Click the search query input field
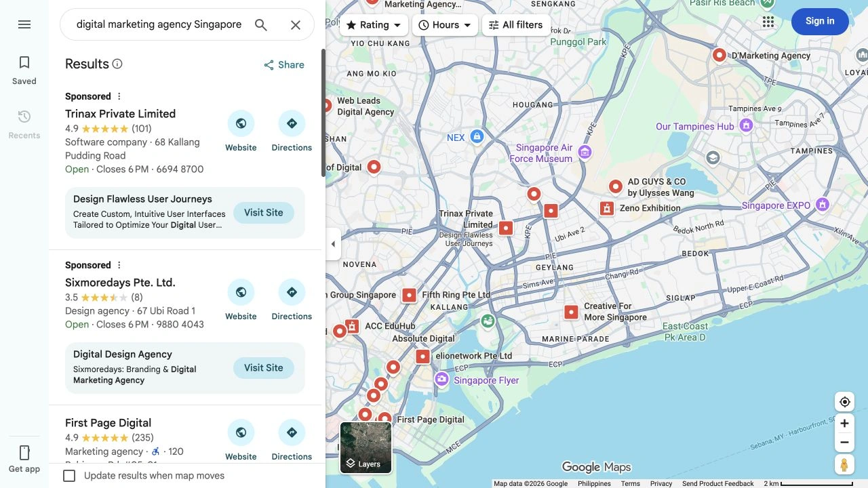 [159, 24]
